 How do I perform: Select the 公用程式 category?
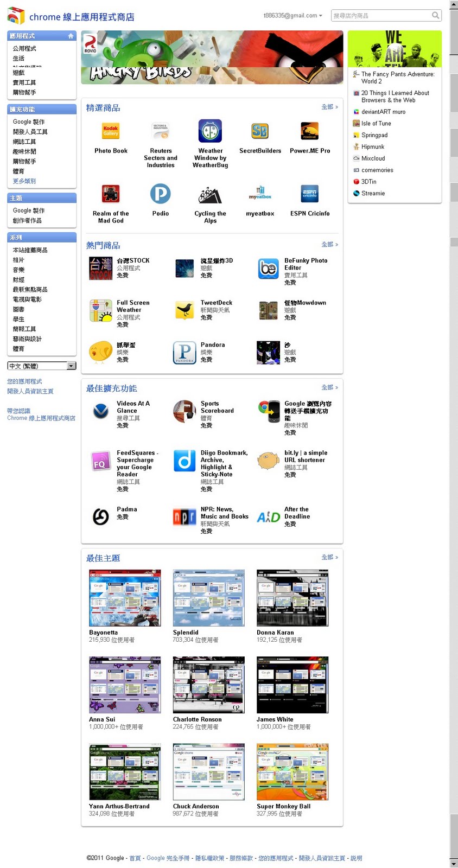24,48
